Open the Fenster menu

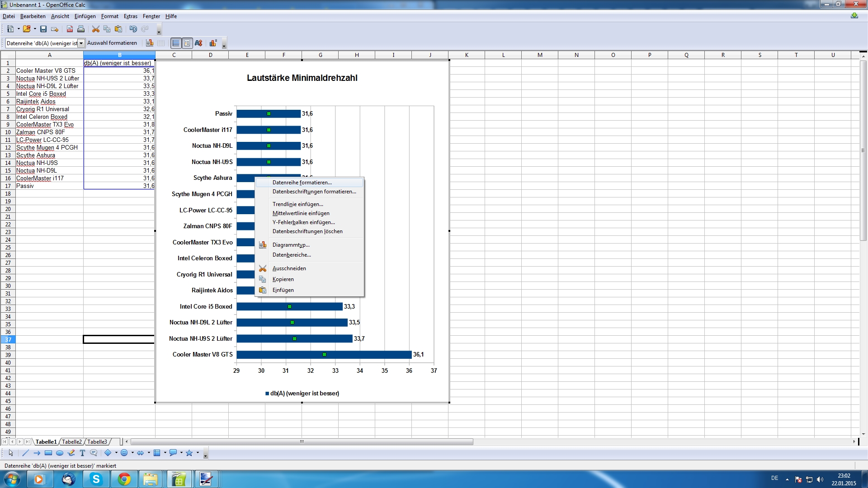[151, 16]
